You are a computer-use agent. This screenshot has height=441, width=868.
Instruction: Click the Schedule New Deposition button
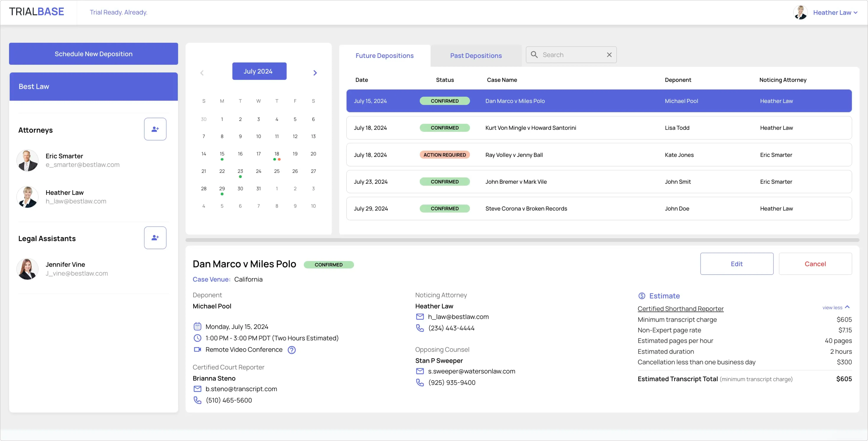[x=93, y=54]
